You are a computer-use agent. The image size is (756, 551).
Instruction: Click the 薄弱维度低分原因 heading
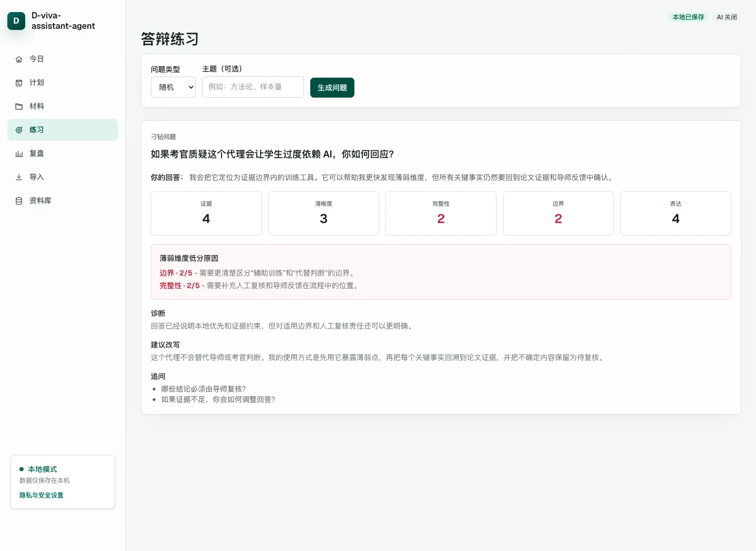189,259
